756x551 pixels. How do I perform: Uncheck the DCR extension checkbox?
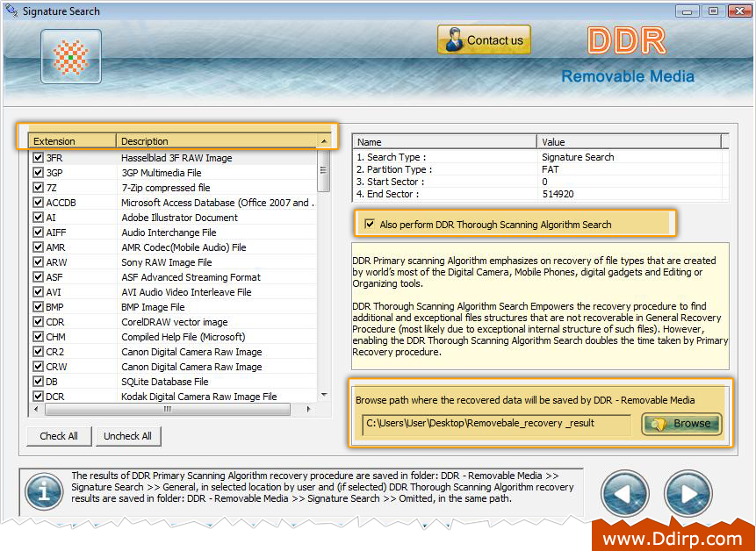(38, 397)
